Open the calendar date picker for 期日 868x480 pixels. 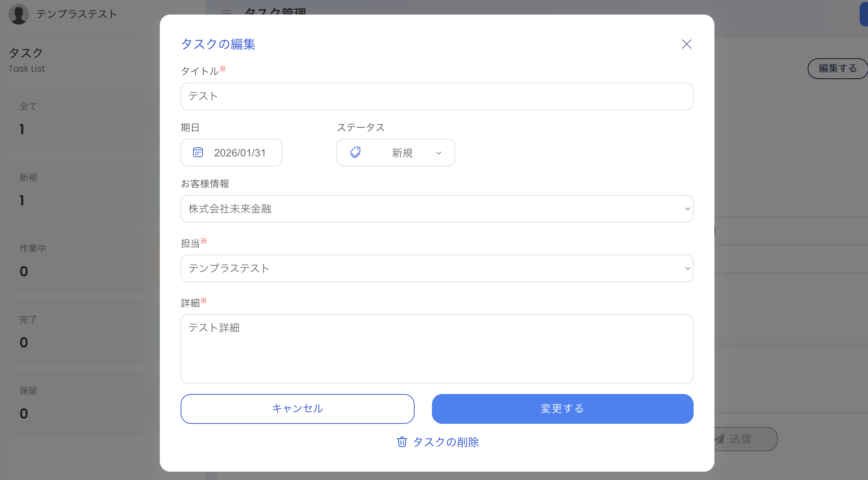(198, 153)
